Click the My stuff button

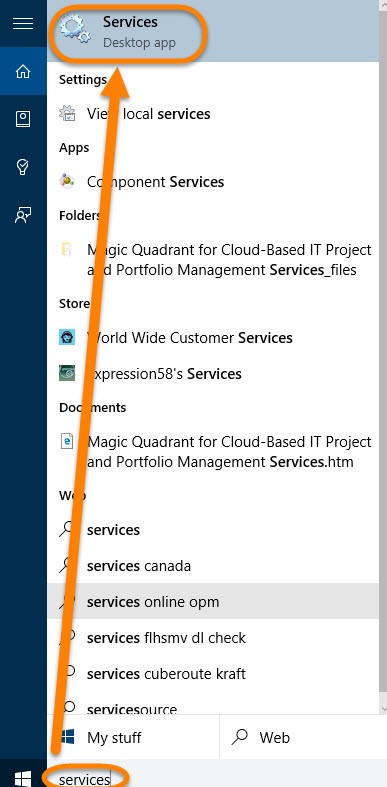pos(134,737)
